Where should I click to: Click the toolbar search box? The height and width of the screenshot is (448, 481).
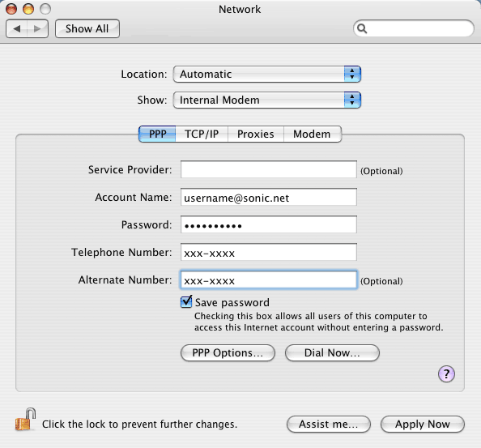414,28
